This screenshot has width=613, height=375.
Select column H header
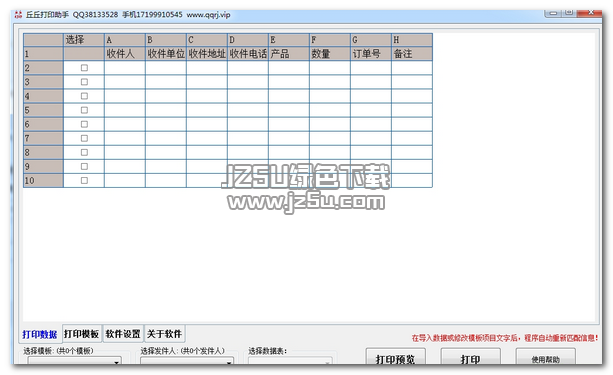point(412,40)
